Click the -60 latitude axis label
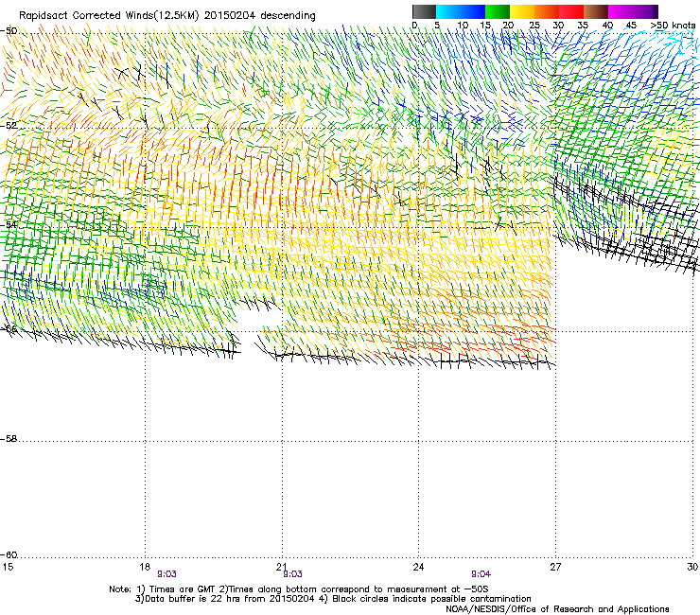This screenshot has width=700, height=615. tap(9, 554)
